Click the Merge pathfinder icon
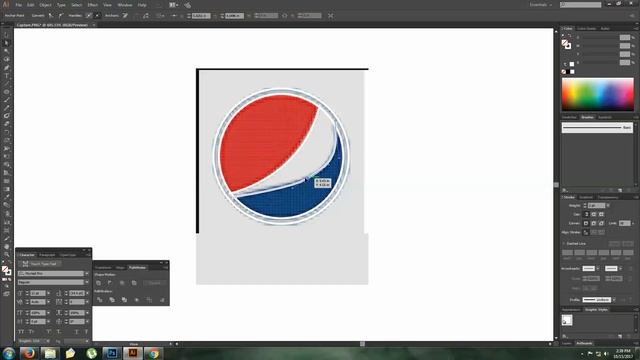Image resolution: width=640 pixels, height=360 pixels. tap(124, 300)
